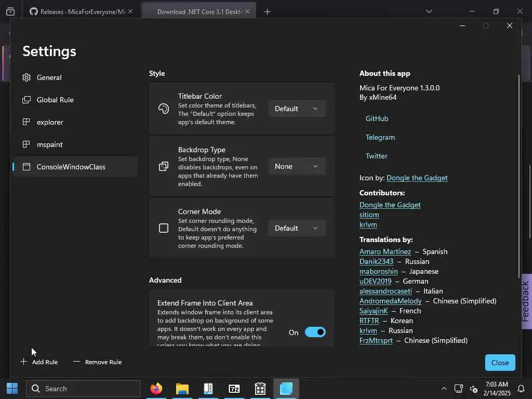Click the taskbar Search box
Image resolution: width=532 pixels, height=399 pixels.
83,389
